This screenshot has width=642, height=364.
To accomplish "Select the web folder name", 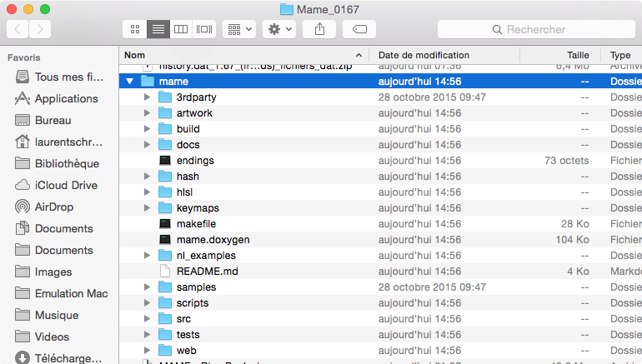I will pyautogui.click(x=186, y=351).
